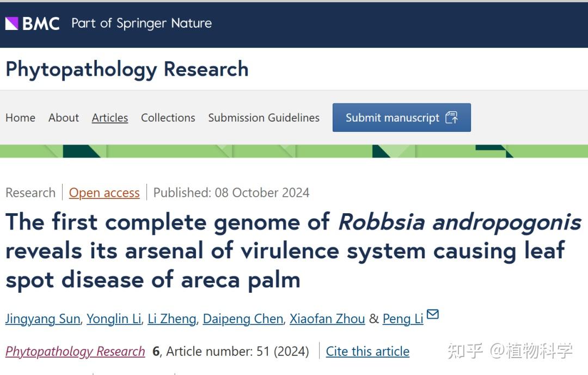Click the manuscript upload icon on the blue button
This screenshot has width=588, height=375.
pos(452,117)
